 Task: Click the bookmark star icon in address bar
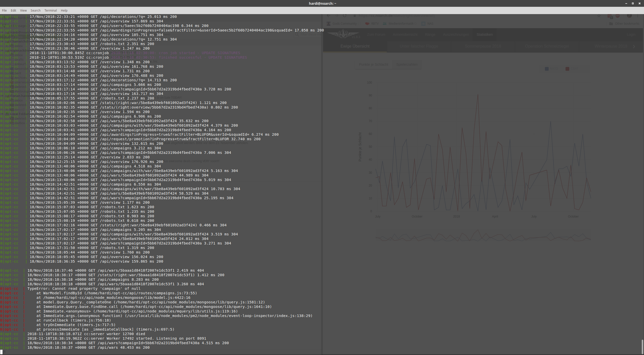point(599,16)
